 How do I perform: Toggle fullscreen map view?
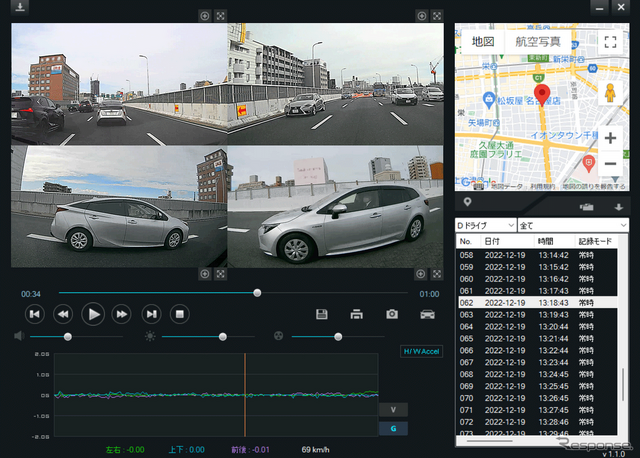610,42
